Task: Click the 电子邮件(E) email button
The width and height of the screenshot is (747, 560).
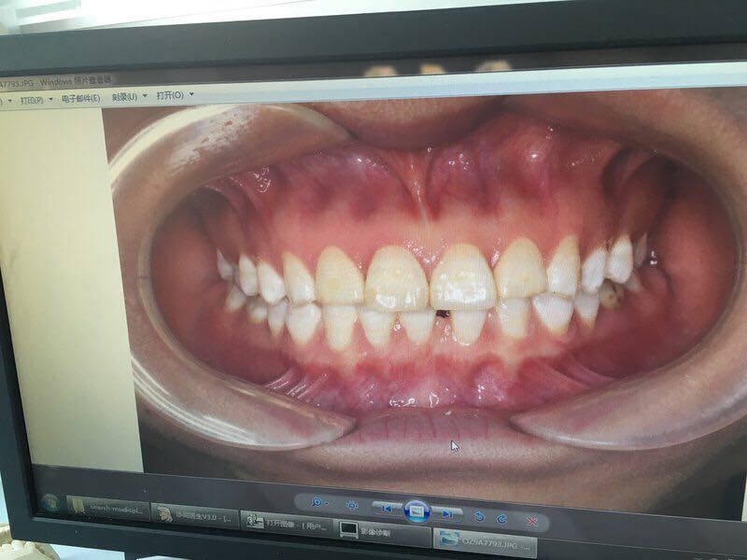Action: [80, 98]
